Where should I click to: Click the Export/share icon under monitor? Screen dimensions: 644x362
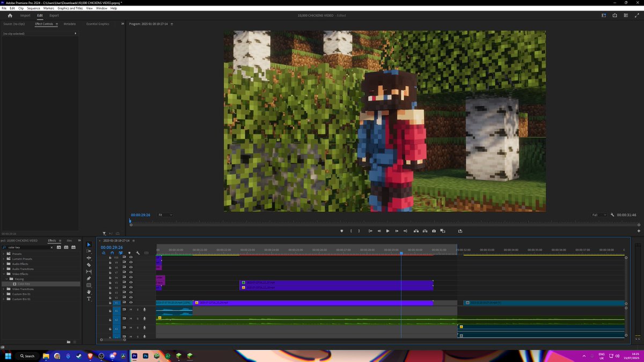[460, 231]
